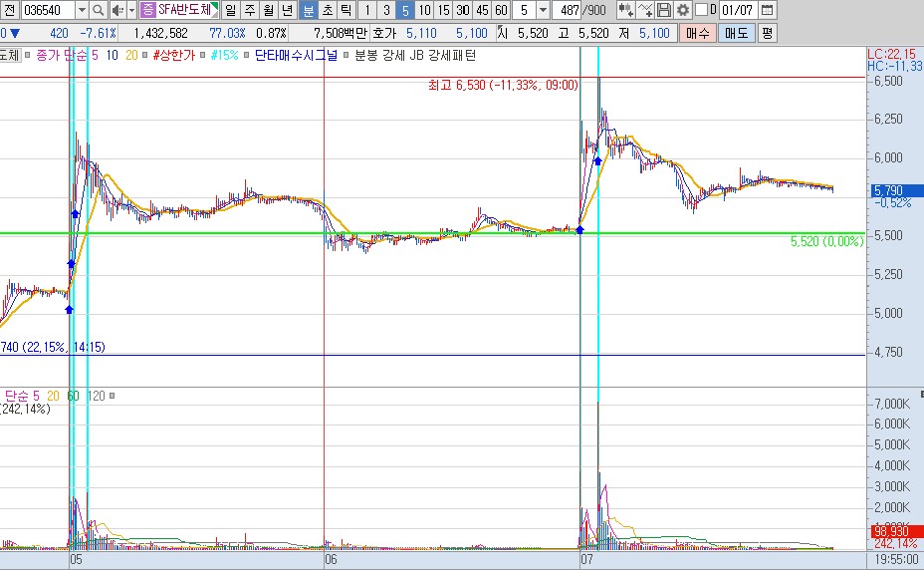
Task: Open chart settings gear icon
Action: pos(683,10)
